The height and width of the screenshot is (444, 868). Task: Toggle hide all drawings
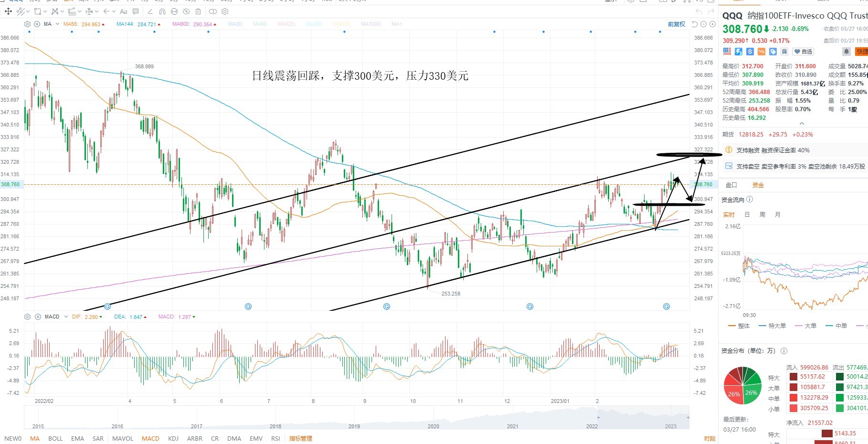186,11
